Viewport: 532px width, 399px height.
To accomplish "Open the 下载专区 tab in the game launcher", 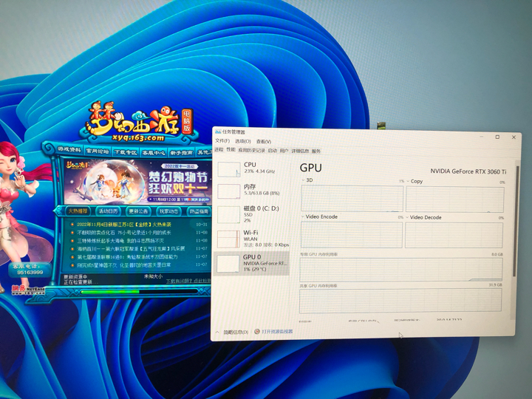I will coord(126,152).
